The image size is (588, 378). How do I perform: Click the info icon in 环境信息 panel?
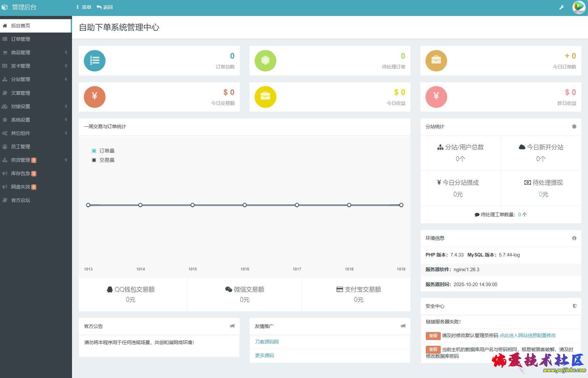[574, 238]
